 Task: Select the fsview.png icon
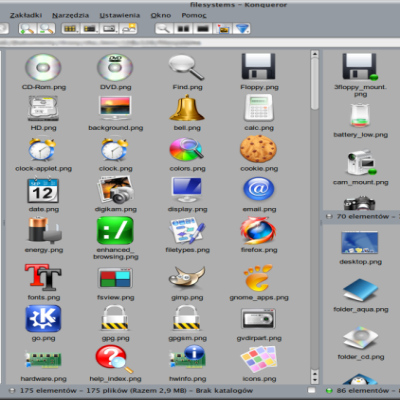115,278
